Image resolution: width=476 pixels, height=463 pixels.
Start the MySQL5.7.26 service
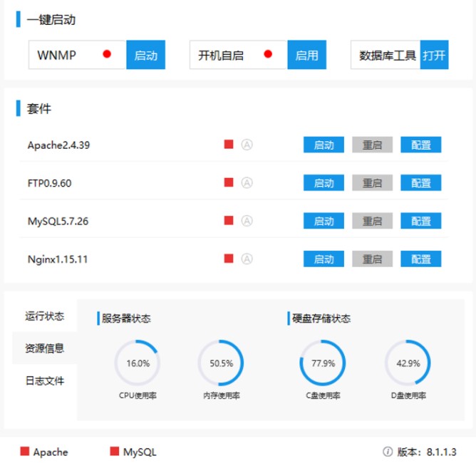(x=324, y=221)
